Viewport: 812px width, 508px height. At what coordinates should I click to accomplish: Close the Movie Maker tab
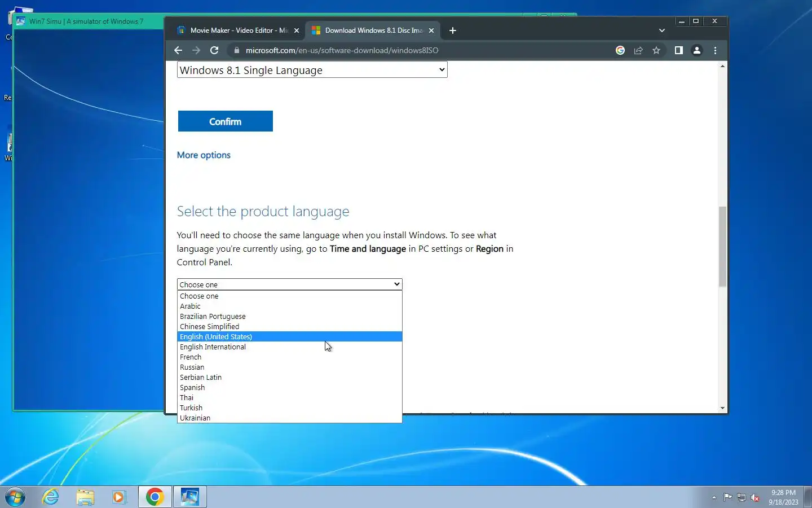pyautogui.click(x=297, y=30)
